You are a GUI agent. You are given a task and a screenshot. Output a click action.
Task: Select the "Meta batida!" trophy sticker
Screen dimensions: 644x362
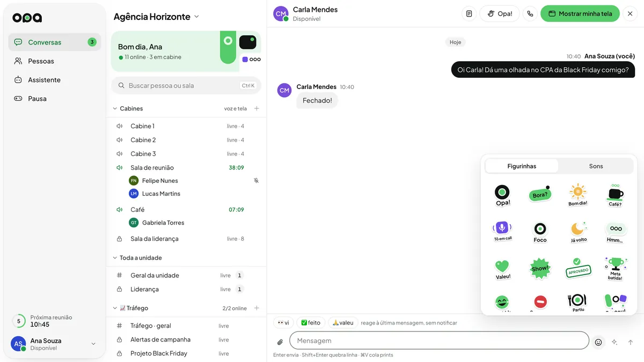click(x=615, y=268)
